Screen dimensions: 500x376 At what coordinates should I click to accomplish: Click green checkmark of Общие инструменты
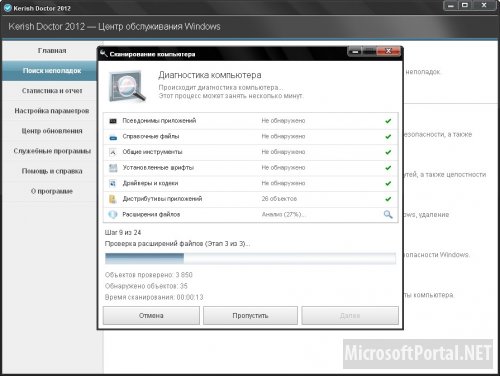tap(388, 152)
